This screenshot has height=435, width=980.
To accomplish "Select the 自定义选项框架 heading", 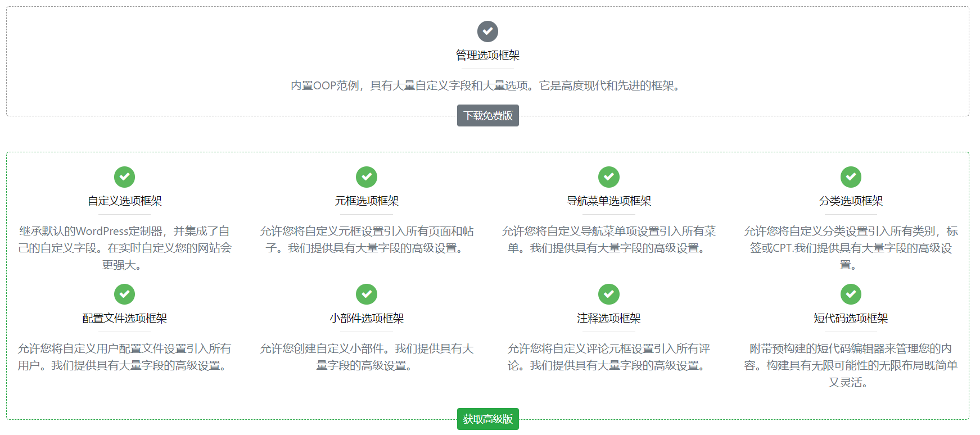I will click(x=124, y=201).
